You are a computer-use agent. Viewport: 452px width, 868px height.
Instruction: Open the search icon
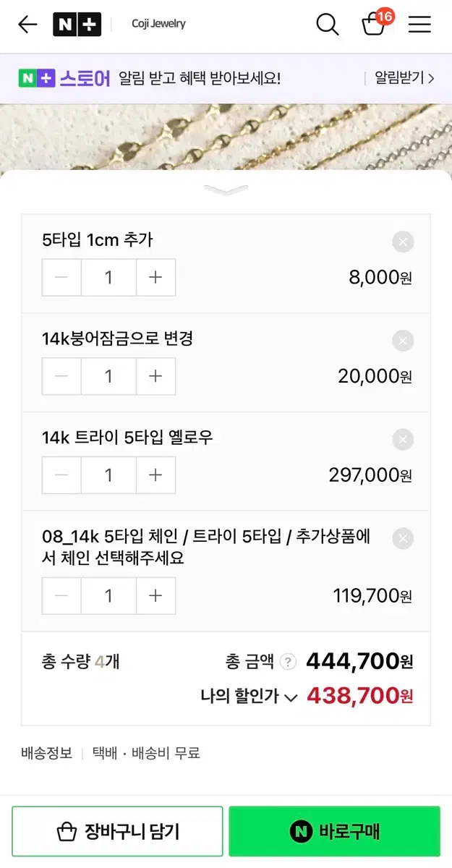pos(328,25)
